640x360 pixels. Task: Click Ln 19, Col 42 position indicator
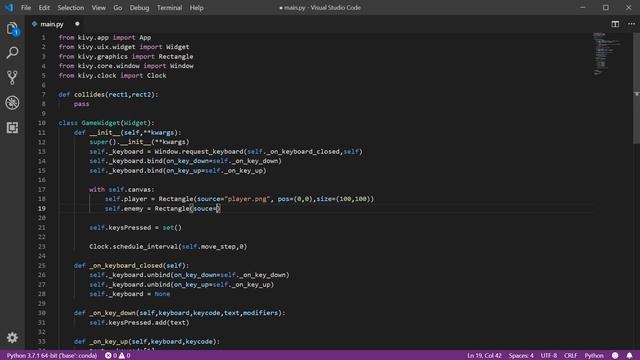point(484,356)
